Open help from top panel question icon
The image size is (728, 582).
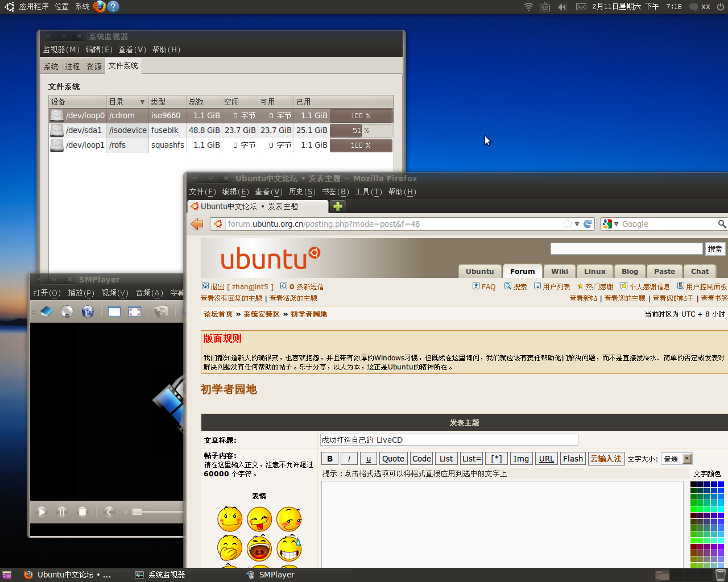[113, 6]
